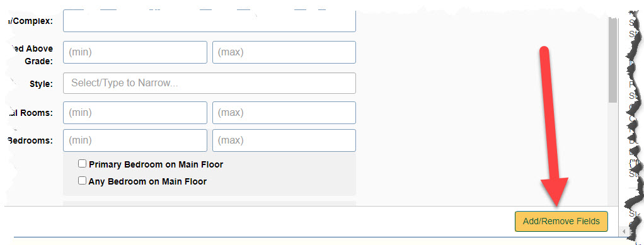Click the Above Grade min field
Image resolution: width=644 pixels, height=245 pixels.
[135, 52]
